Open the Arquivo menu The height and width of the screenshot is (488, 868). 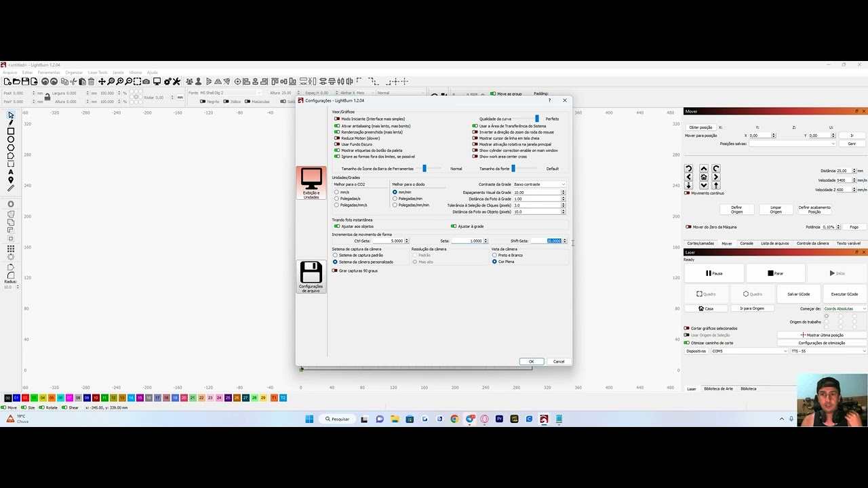(x=9, y=73)
